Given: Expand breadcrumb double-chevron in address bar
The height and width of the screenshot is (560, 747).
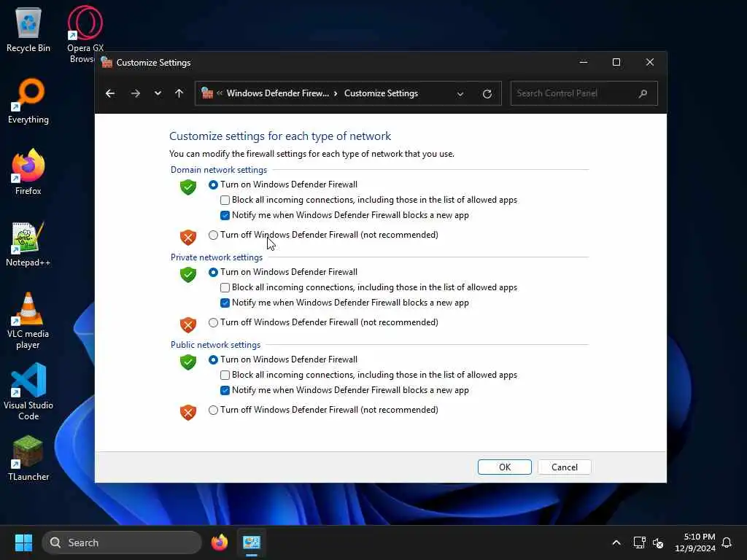Looking at the screenshot, I should tap(220, 93).
